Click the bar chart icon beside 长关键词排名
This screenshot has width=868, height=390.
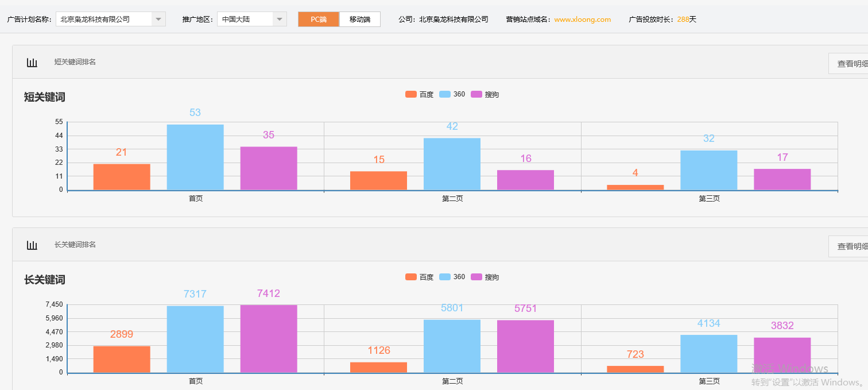32,244
